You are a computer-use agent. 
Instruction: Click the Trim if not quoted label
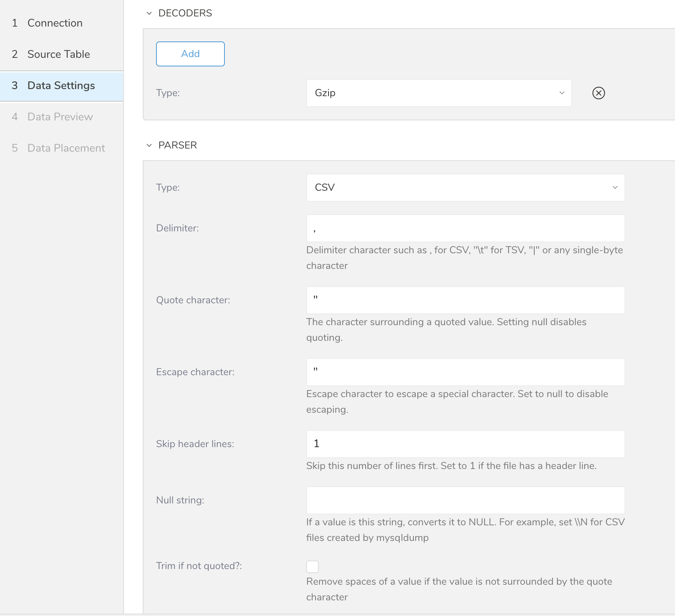(199, 566)
